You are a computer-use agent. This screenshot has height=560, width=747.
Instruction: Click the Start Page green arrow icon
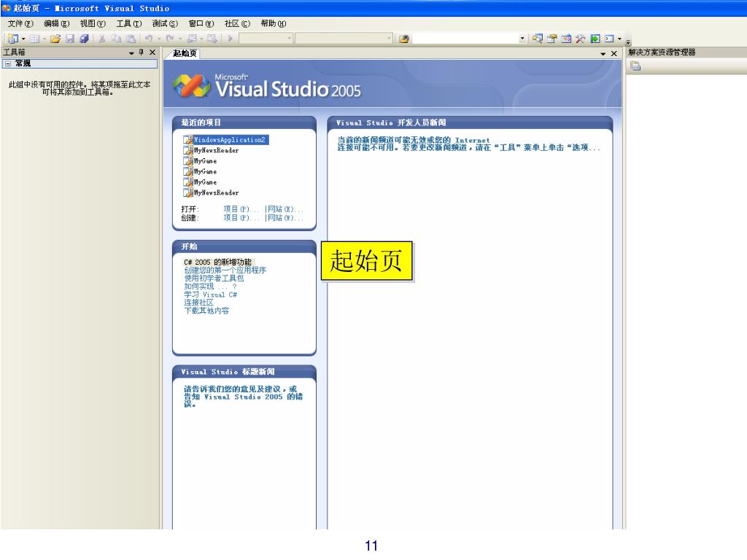595,39
